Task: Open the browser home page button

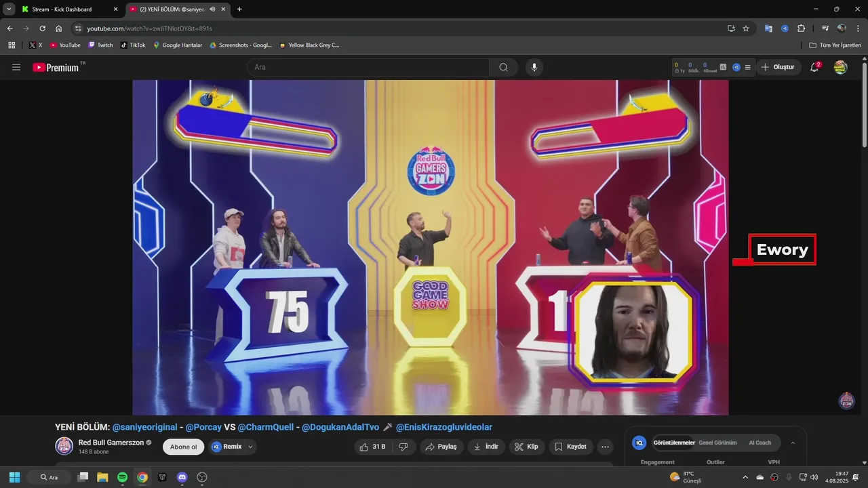Action: tap(59, 28)
